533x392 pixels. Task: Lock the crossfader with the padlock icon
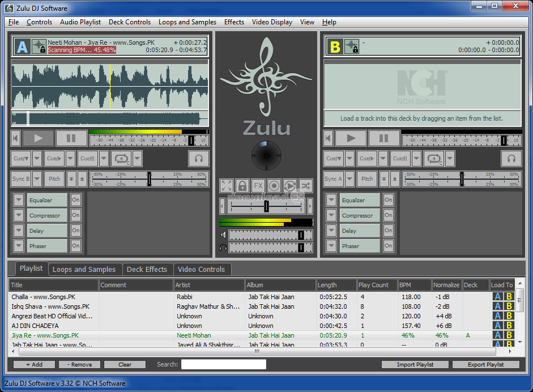pos(241,186)
